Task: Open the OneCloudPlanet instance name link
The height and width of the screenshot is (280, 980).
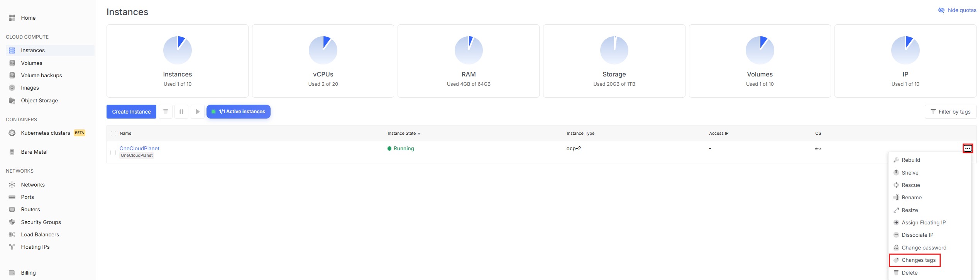Action: point(139,148)
